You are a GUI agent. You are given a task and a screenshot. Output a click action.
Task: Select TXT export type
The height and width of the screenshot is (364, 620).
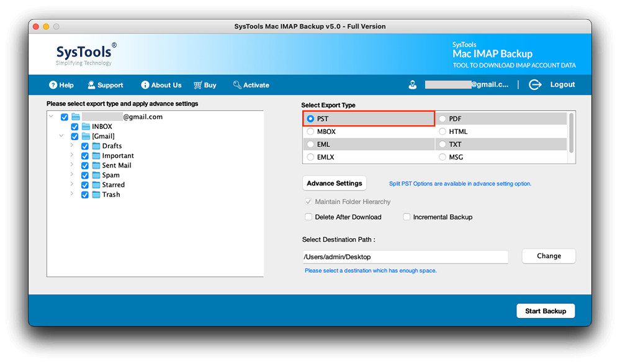point(443,144)
